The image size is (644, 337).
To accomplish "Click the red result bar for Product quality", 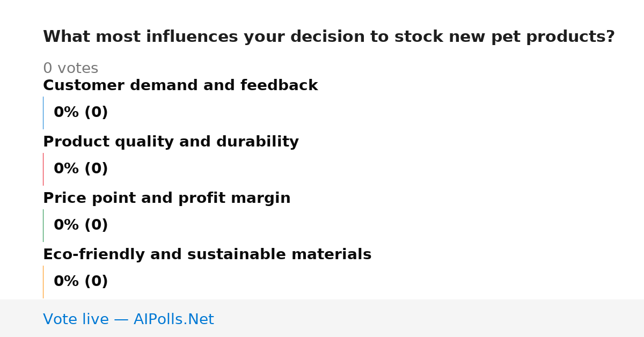I will (43, 169).
